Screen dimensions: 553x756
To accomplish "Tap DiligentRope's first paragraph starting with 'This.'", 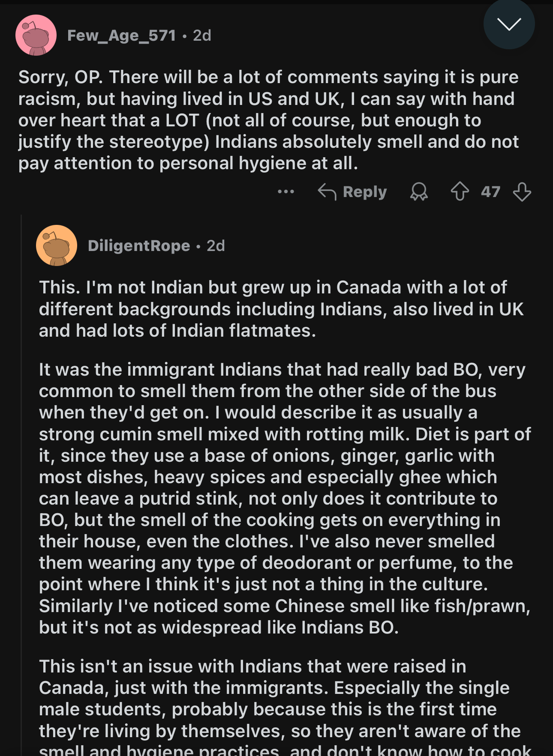I will pyautogui.click(x=281, y=309).
